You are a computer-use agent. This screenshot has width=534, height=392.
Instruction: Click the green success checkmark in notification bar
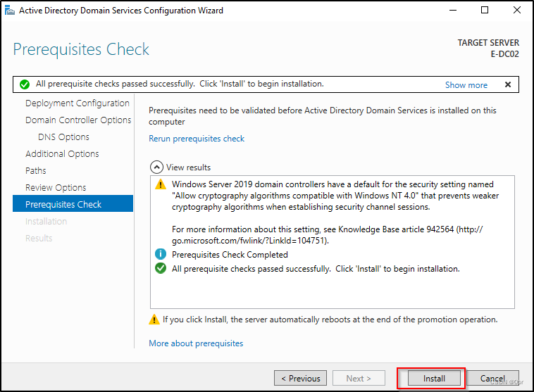(25, 84)
